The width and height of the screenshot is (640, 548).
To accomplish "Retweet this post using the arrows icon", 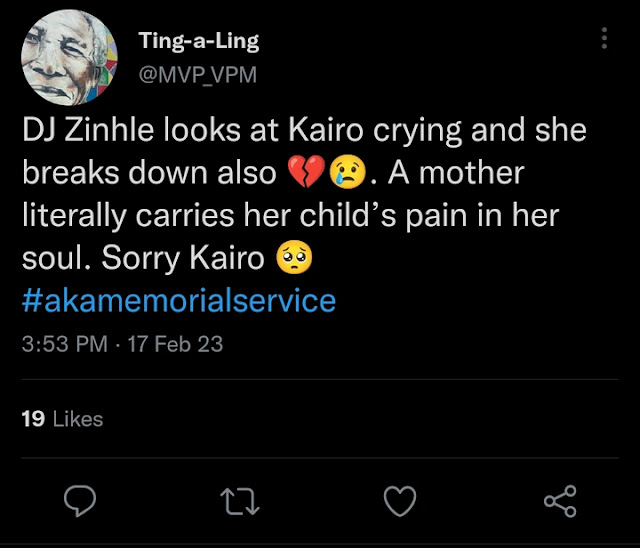I will (x=240, y=500).
